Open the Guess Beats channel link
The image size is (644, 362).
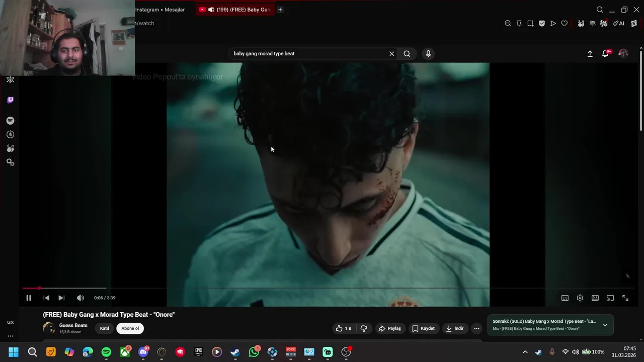[x=73, y=325]
